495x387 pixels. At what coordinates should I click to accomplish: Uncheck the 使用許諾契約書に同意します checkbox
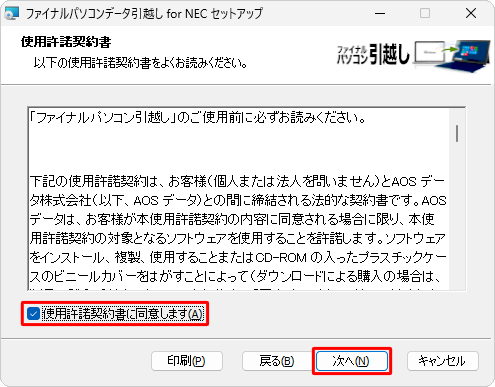click(33, 314)
